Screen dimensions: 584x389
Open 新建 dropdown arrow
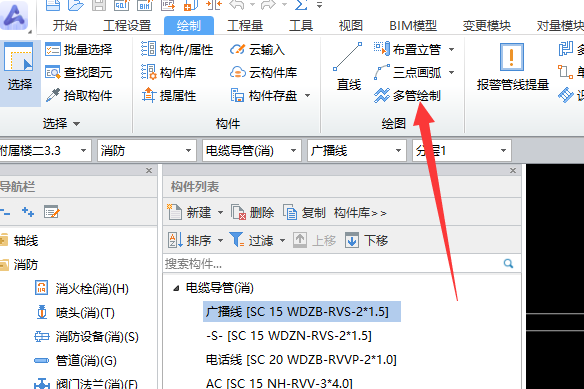[220, 213]
